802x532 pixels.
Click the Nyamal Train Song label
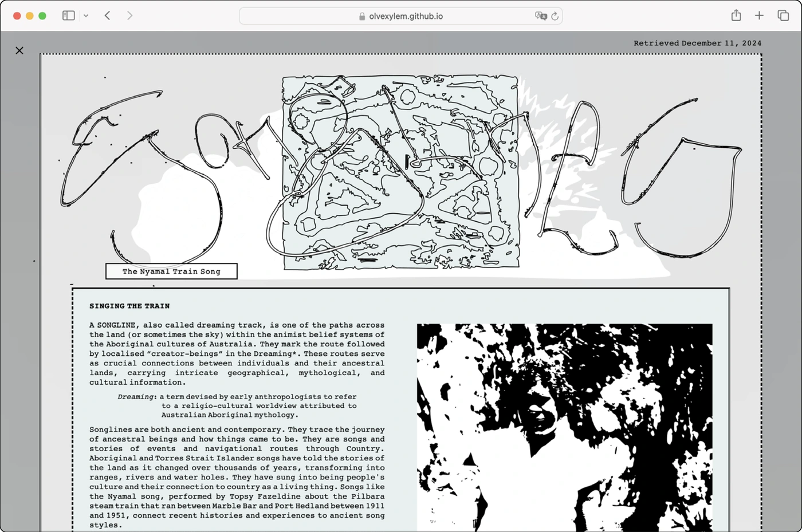pyautogui.click(x=171, y=271)
